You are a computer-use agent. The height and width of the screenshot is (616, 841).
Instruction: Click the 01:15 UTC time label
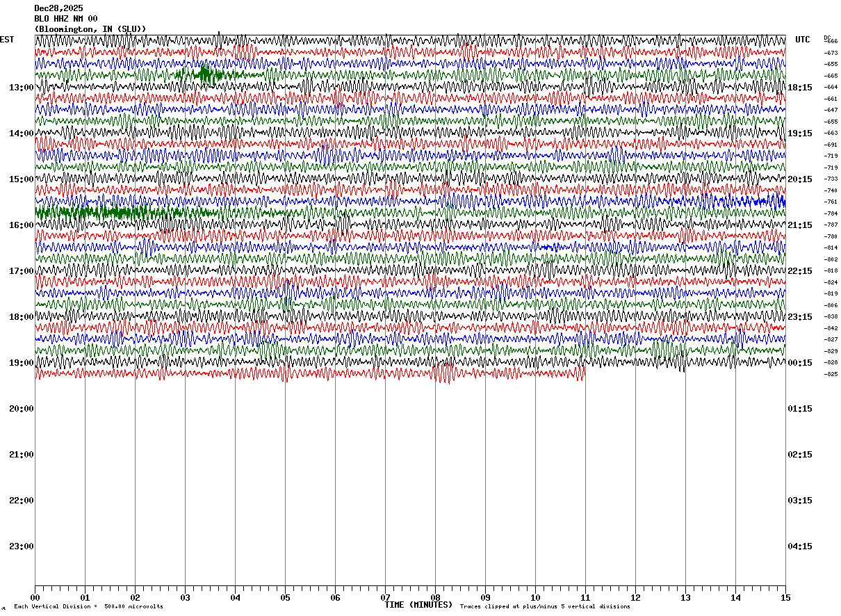[800, 409]
